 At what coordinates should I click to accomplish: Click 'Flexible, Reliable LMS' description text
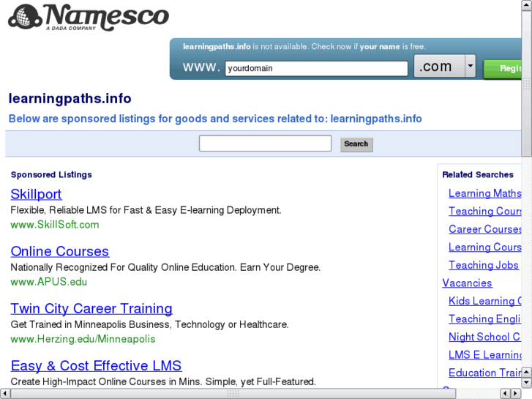146,210
